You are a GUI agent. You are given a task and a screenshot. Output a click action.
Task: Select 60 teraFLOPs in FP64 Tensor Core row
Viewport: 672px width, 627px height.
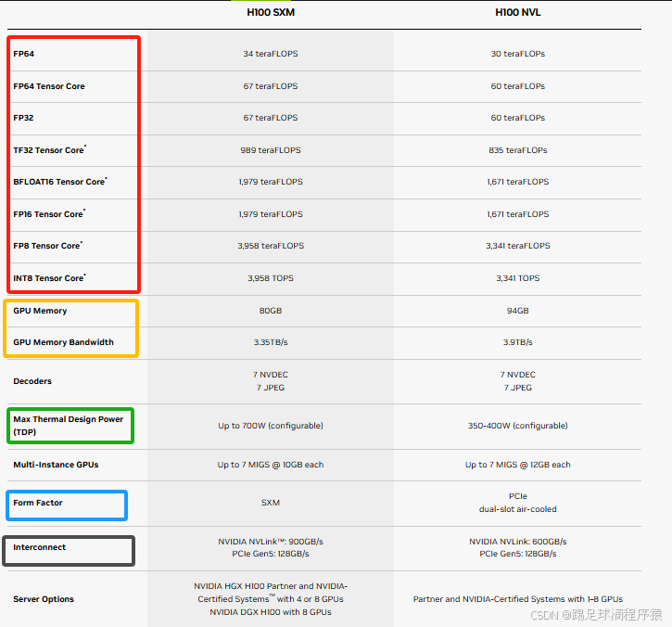pos(518,86)
